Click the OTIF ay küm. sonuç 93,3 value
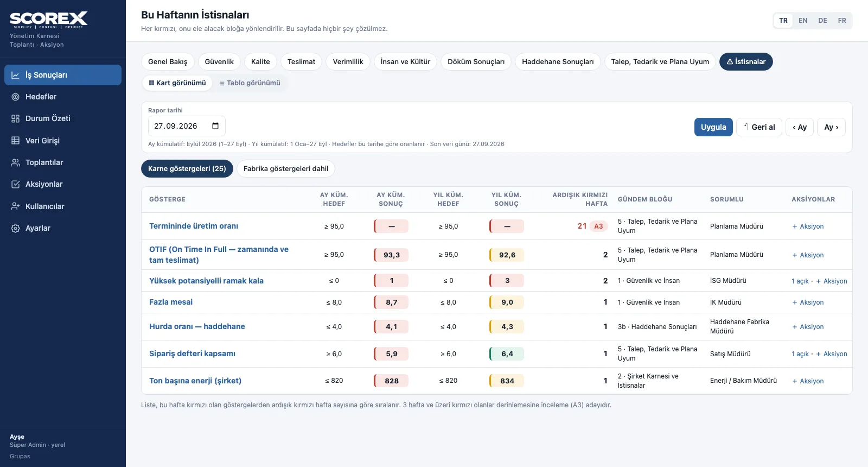This screenshot has height=467, width=868. (x=391, y=255)
